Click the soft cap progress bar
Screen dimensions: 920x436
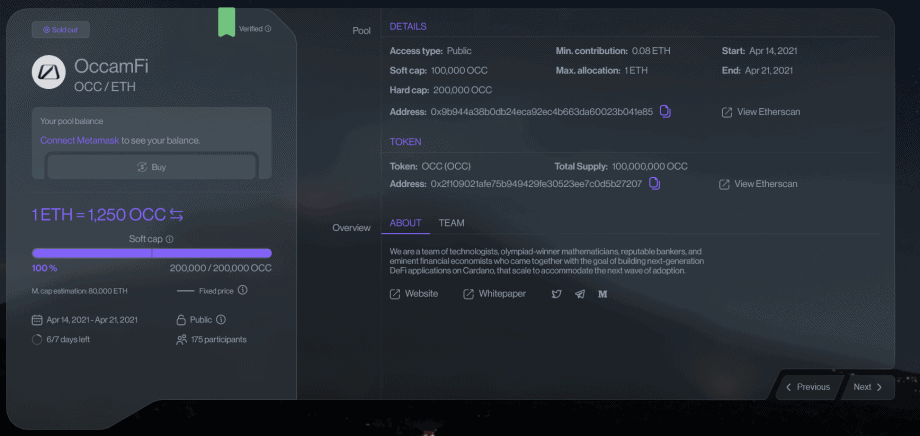pos(151,254)
